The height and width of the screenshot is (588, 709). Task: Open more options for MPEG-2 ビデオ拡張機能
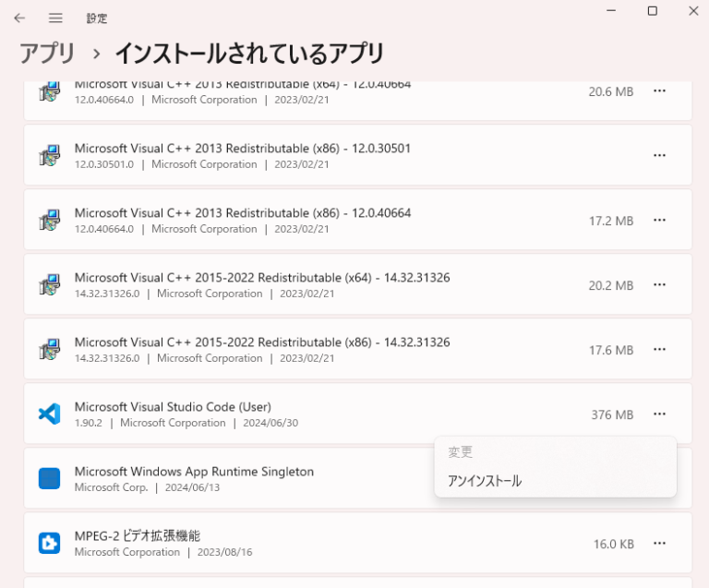659,544
